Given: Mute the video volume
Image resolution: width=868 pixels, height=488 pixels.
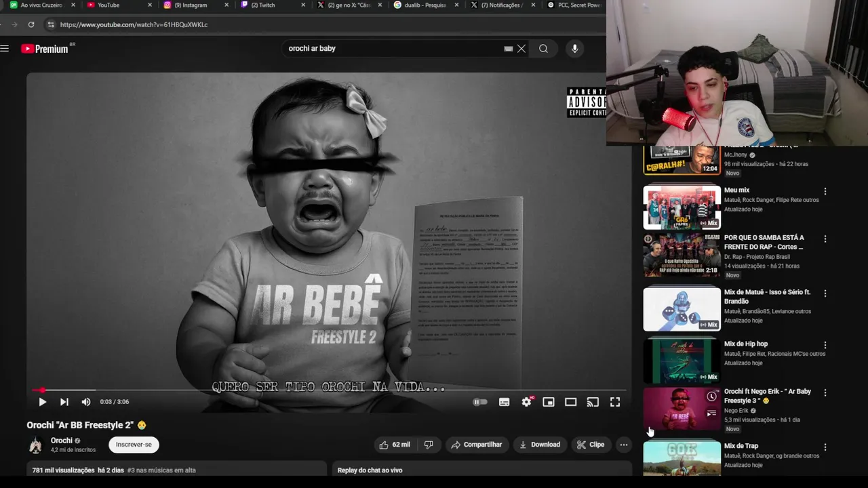Looking at the screenshot, I should (86, 402).
